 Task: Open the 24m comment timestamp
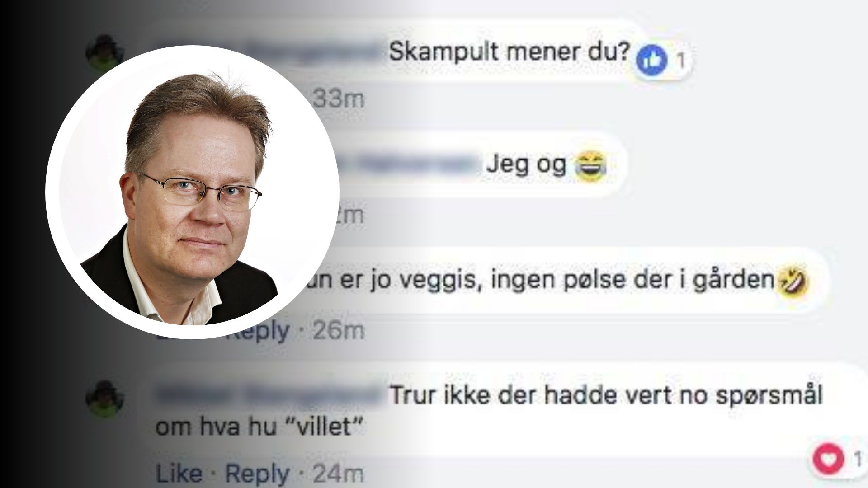point(339,474)
